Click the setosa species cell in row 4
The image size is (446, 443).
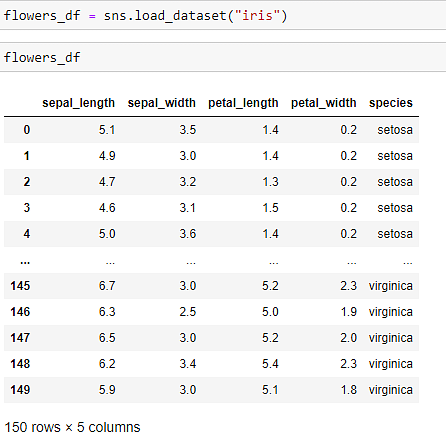click(x=395, y=234)
